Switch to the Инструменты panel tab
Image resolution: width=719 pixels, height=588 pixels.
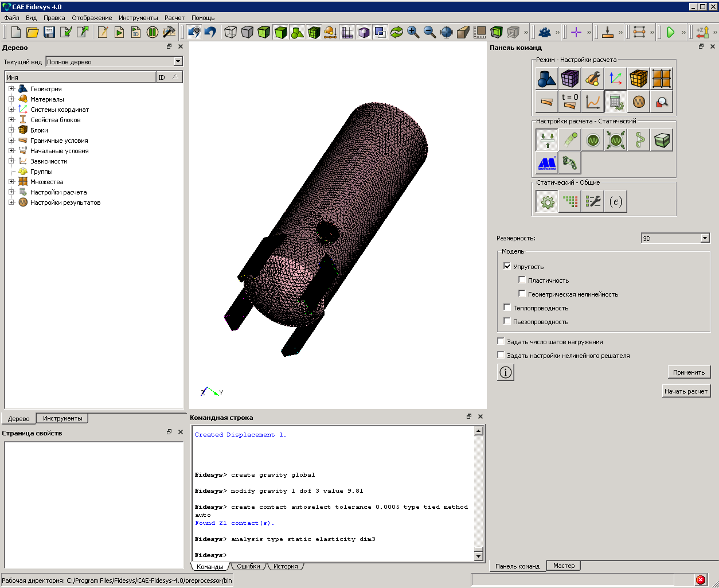[62, 418]
